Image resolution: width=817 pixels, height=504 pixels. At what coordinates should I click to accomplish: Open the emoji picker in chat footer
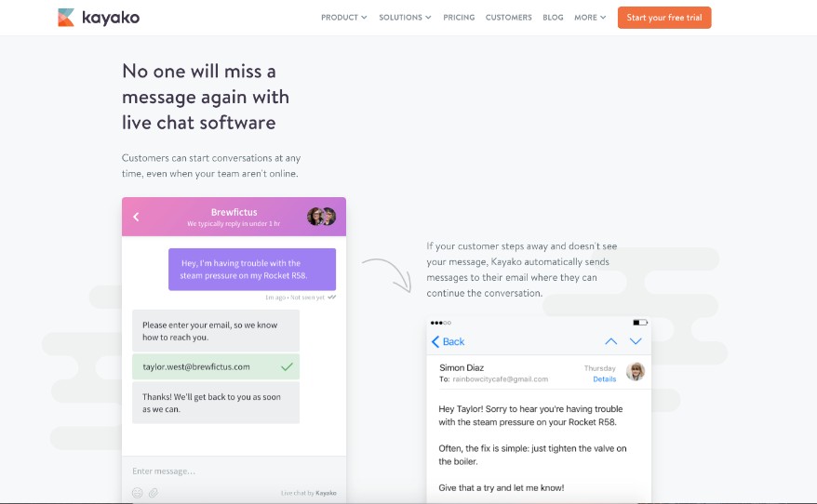138,493
